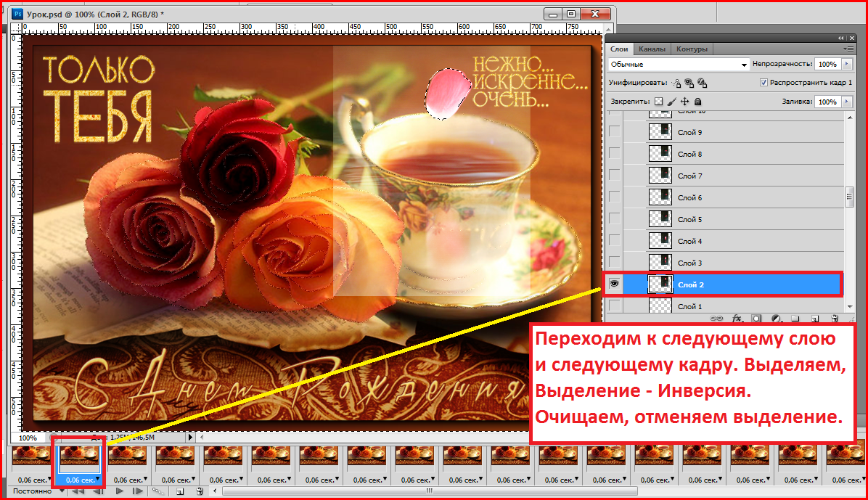Click the Слой 2 layer thumbnail
The height and width of the screenshot is (500, 868).
click(660, 284)
